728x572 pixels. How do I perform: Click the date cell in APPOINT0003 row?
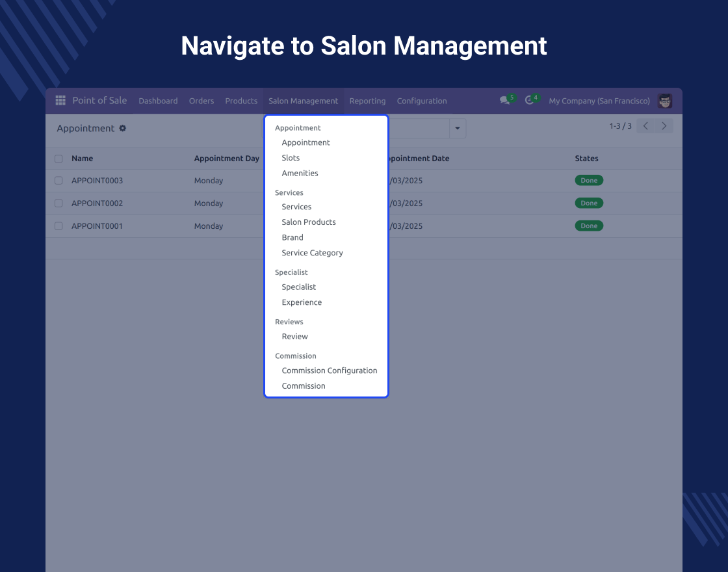tap(406, 181)
